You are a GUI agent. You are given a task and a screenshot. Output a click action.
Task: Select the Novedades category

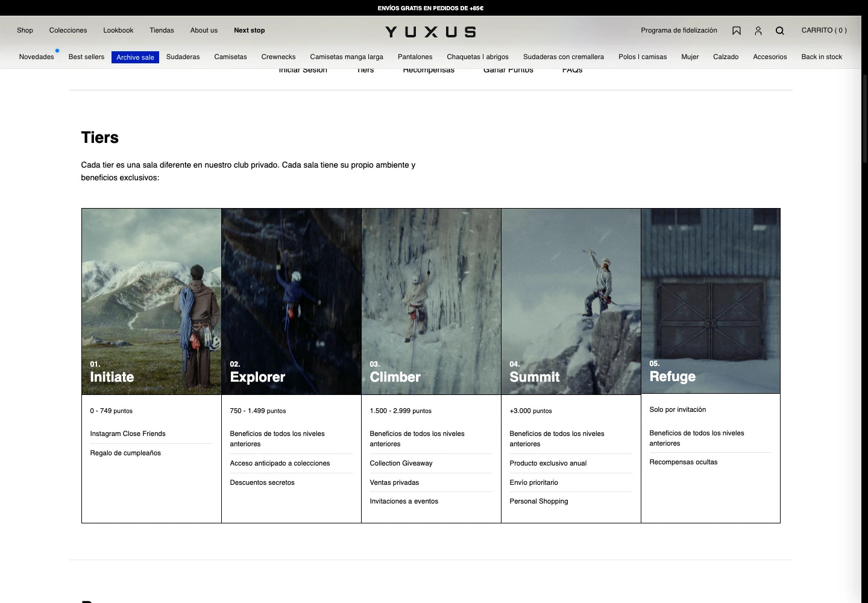(36, 57)
